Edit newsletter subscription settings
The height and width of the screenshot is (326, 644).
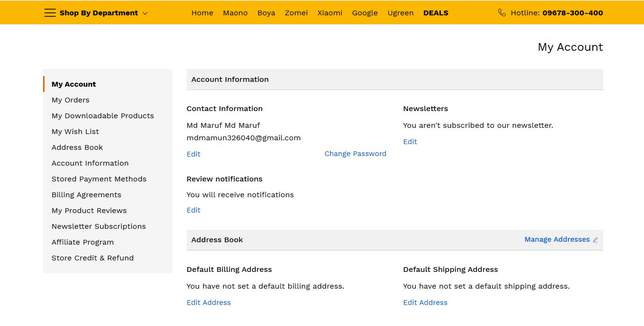(x=410, y=142)
